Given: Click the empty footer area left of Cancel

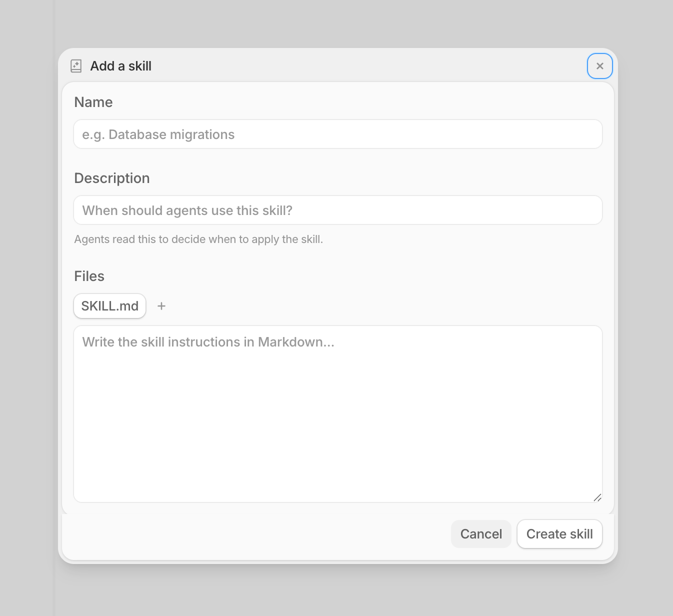Looking at the screenshot, I should (250, 534).
